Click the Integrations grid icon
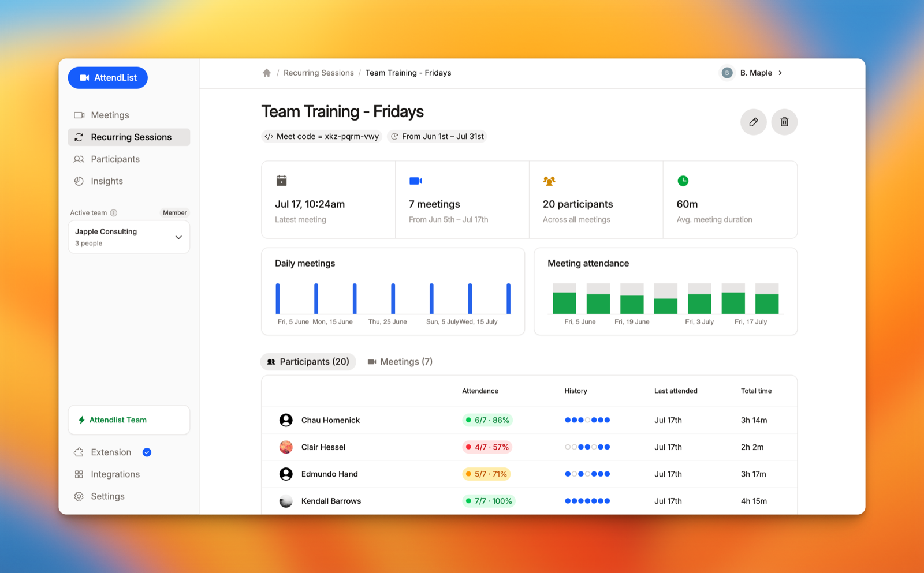 coord(79,474)
